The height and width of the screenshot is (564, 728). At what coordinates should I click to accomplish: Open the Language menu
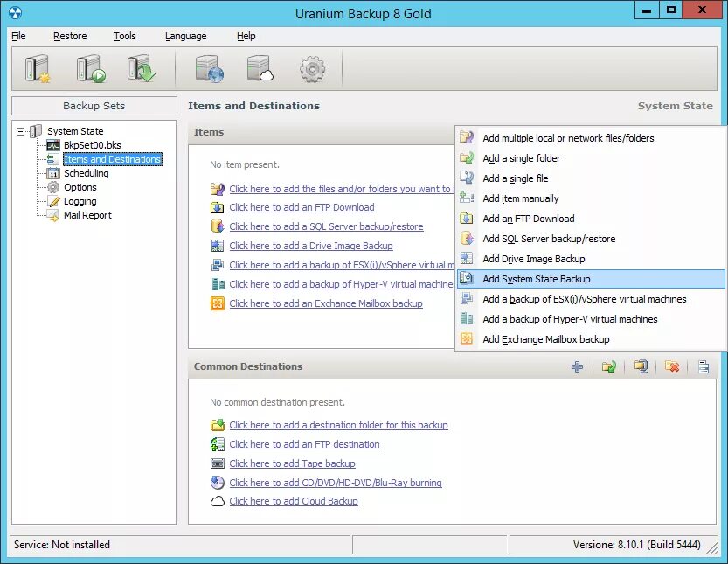(185, 36)
